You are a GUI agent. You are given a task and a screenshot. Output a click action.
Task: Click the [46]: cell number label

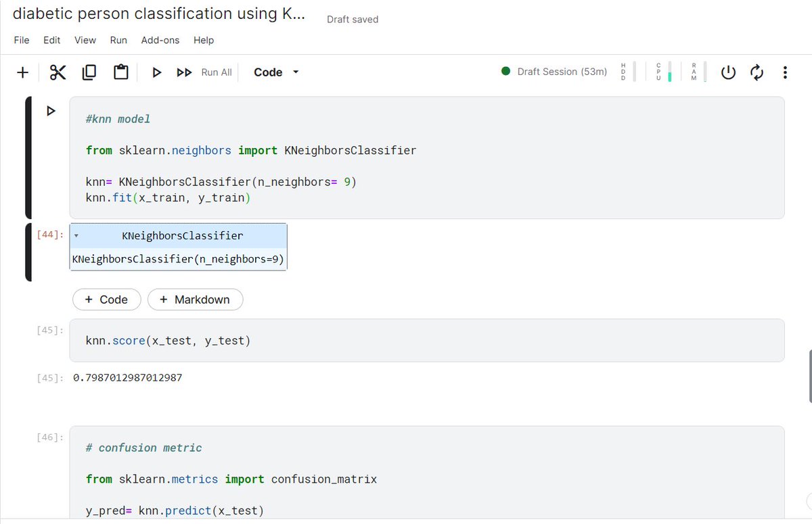tap(51, 437)
